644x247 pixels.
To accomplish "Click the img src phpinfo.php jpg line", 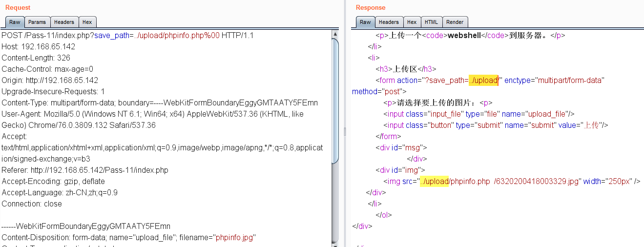I will tap(512, 182).
